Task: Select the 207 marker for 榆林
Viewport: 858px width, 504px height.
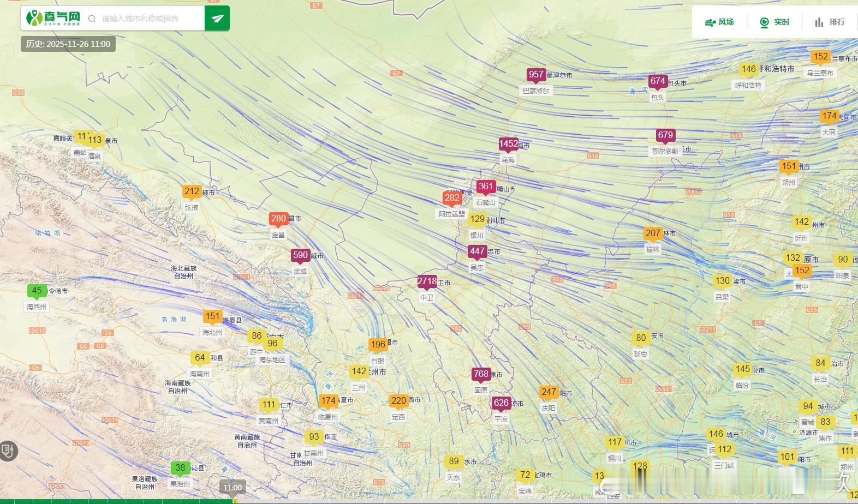Action: click(x=653, y=234)
